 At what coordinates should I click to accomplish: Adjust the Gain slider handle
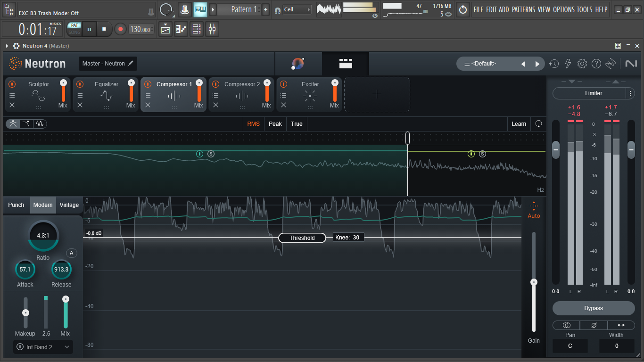pyautogui.click(x=534, y=282)
